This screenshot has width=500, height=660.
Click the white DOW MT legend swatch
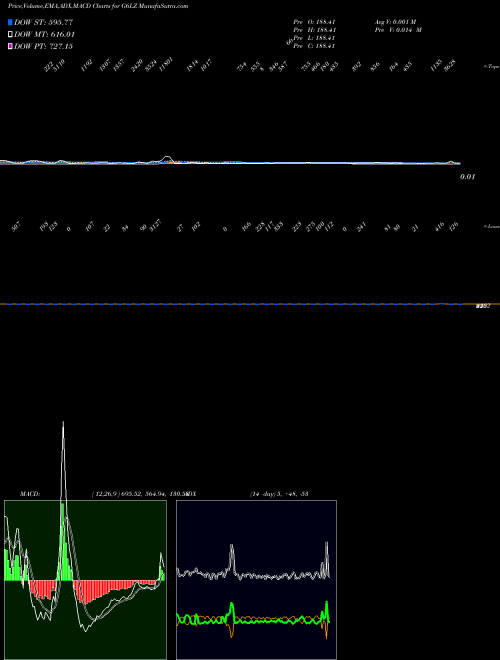pyautogui.click(x=10, y=35)
